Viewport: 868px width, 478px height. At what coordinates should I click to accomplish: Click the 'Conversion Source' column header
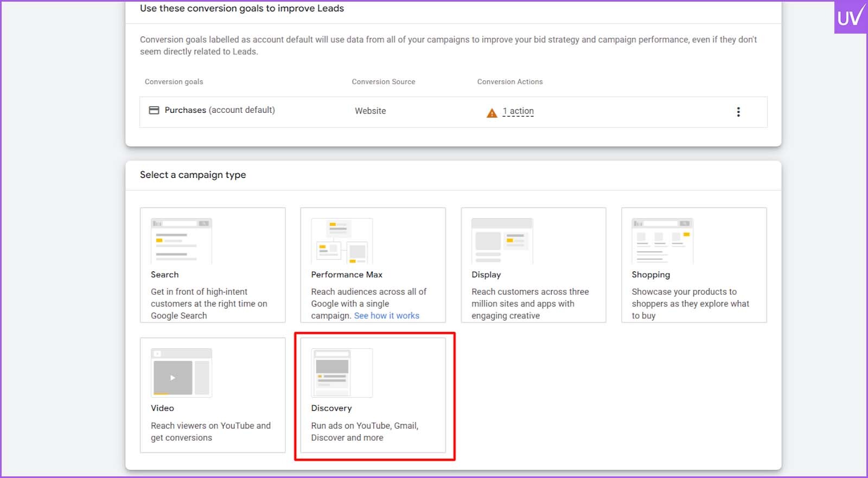coord(384,82)
